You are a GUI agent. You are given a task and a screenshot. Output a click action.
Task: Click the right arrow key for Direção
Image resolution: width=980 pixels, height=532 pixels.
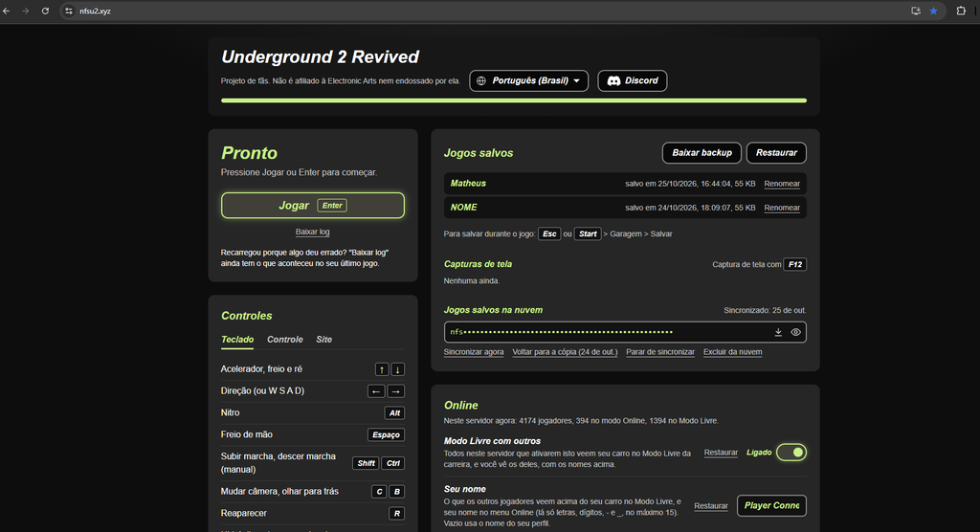[395, 391]
